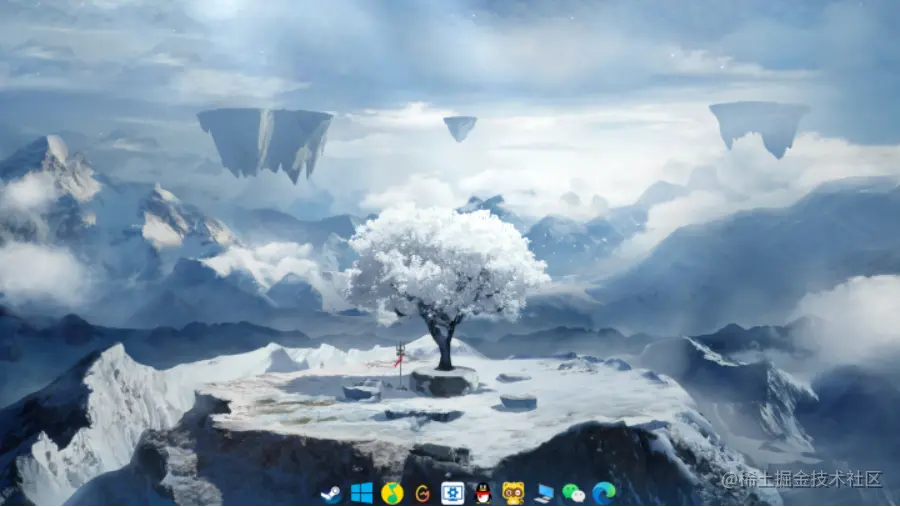Open the blue gear monitor app
Screen dimensions: 900x507
452,493
